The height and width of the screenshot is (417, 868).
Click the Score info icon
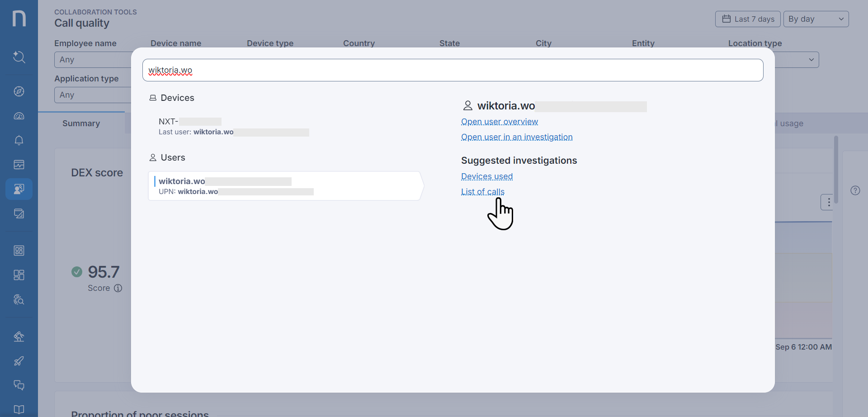pyautogui.click(x=118, y=288)
